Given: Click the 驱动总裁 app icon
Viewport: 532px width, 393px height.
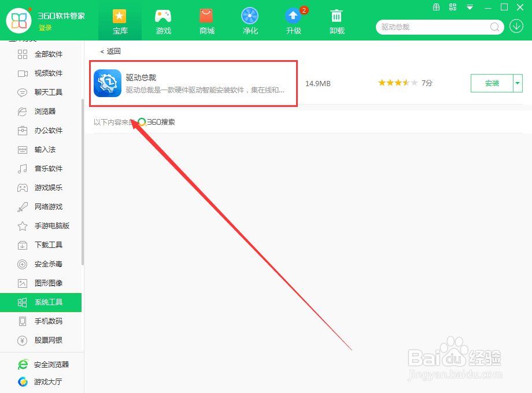Looking at the screenshot, I should (108, 83).
